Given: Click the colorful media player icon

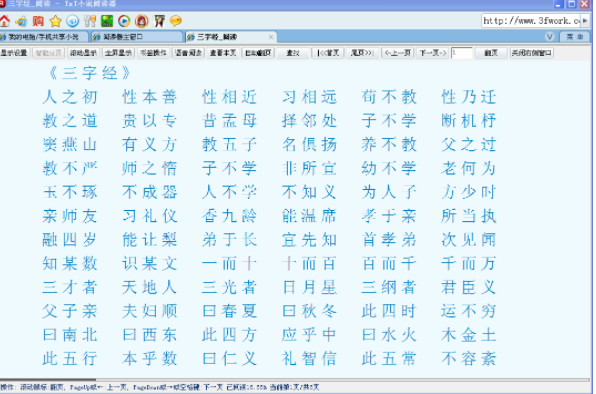Looking at the screenshot, I should 124,21.
